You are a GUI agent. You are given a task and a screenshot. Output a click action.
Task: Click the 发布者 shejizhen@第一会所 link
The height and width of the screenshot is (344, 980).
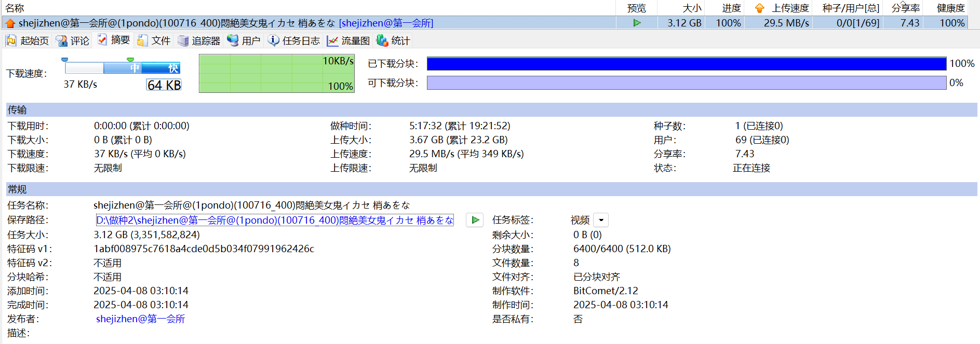(x=140, y=319)
